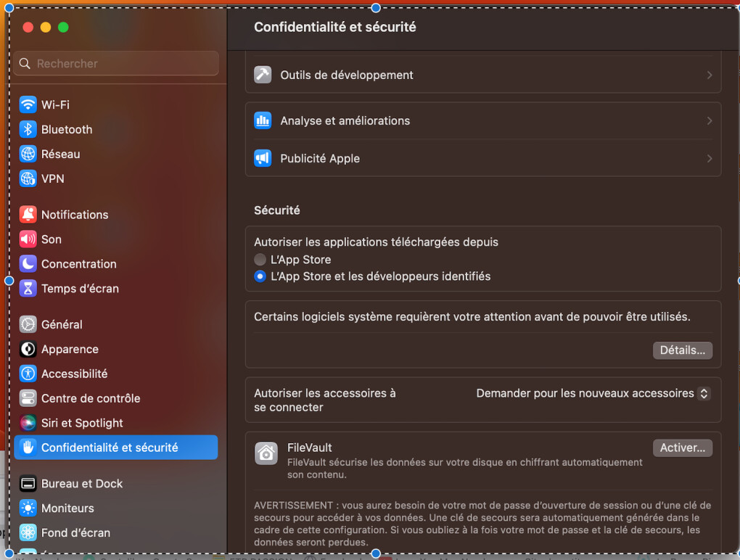
Task: Select Bureau et Dock in the sidebar
Action: [x=116, y=484]
